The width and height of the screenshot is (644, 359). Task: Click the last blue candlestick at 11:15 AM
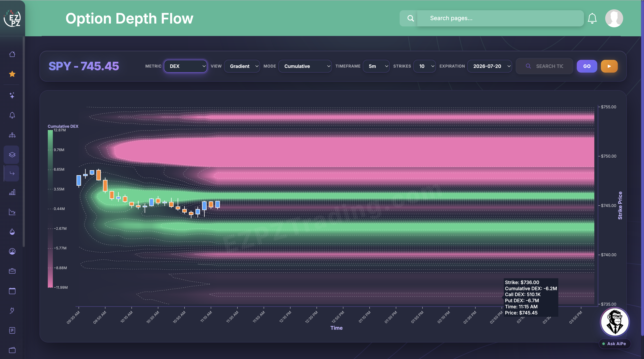click(x=217, y=204)
